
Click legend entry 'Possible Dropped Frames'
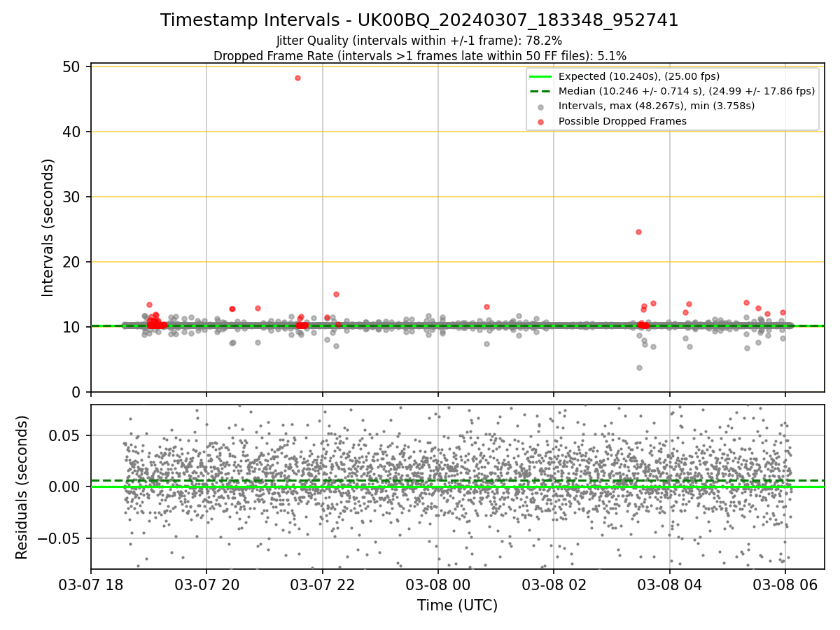tap(622, 121)
